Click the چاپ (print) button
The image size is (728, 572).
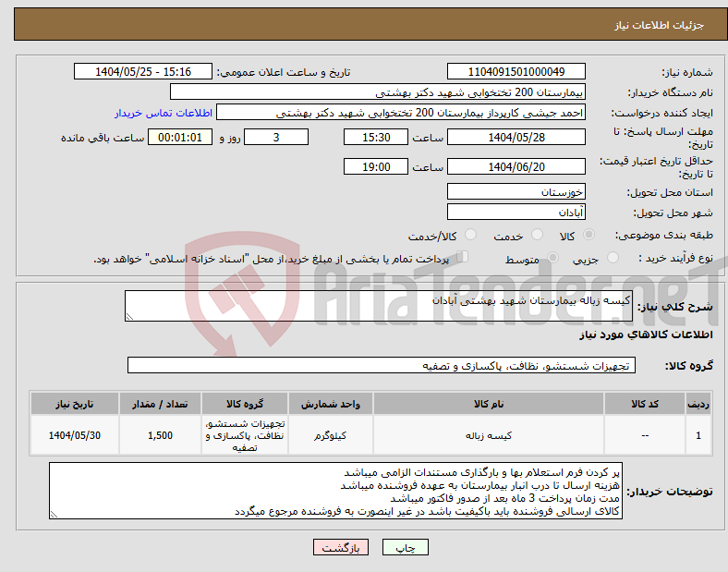click(x=405, y=547)
